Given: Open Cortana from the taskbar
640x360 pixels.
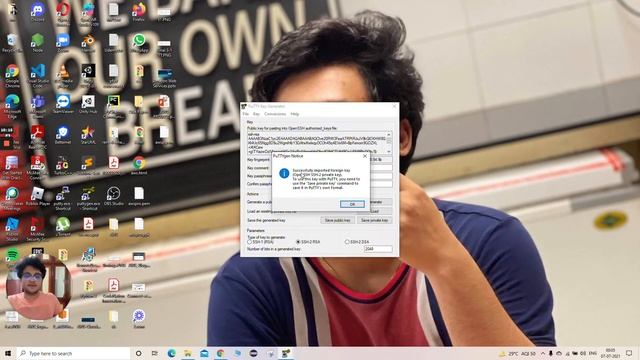Looking at the screenshot, I should tap(138, 353).
